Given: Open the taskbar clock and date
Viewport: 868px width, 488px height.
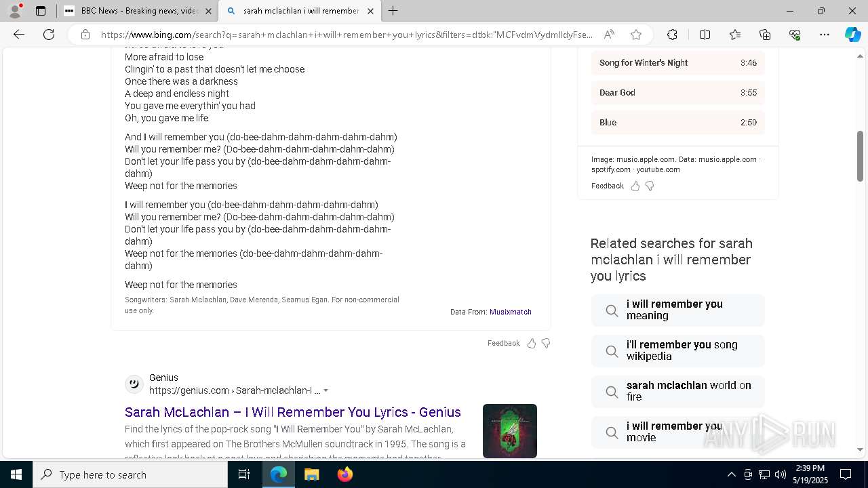Looking at the screenshot, I should pyautogui.click(x=810, y=474).
